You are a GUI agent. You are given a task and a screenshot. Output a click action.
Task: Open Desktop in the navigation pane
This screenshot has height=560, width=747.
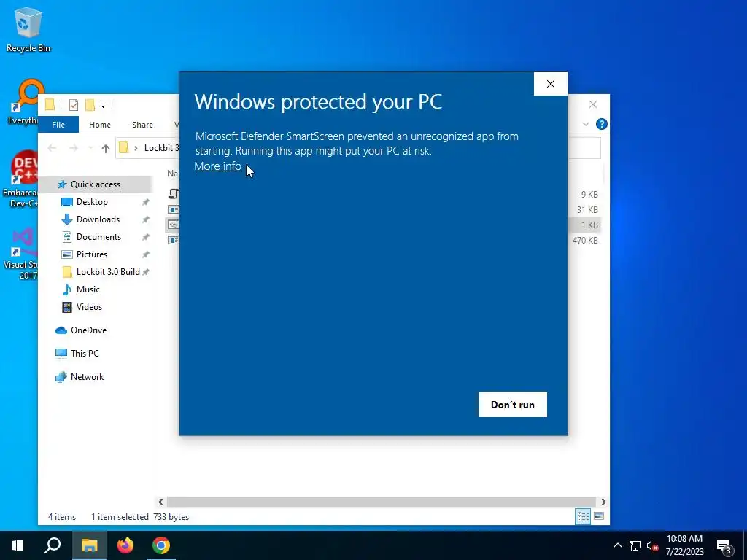pos(92,202)
